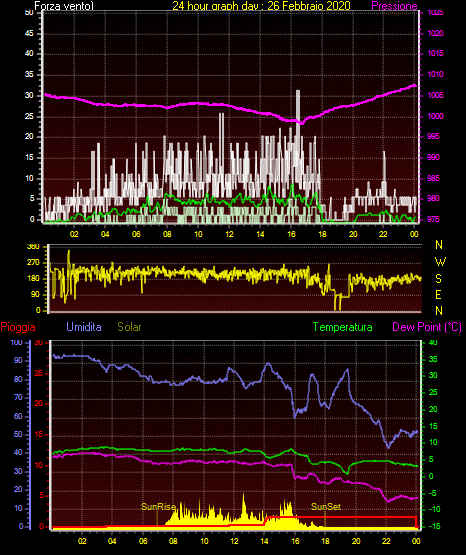466x555 pixels.
Task: Click the 'E' compass direction letter
Action: [438, 294]
